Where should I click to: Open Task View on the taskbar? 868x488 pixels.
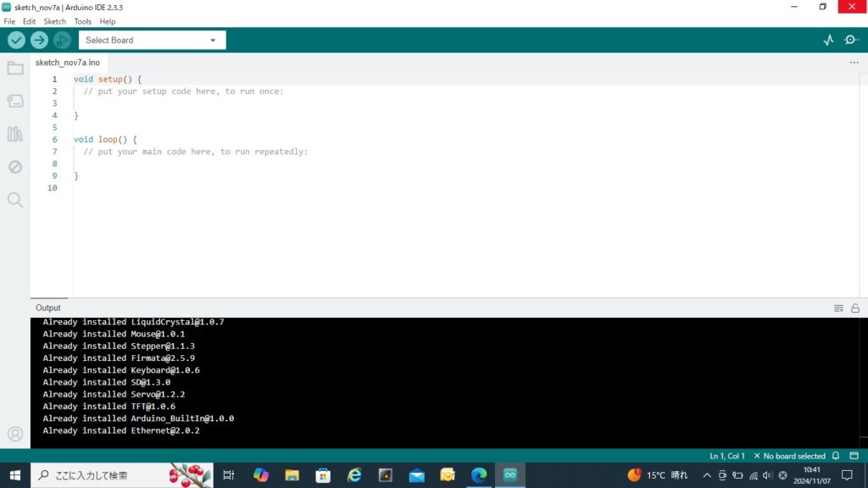click(229, 475)
